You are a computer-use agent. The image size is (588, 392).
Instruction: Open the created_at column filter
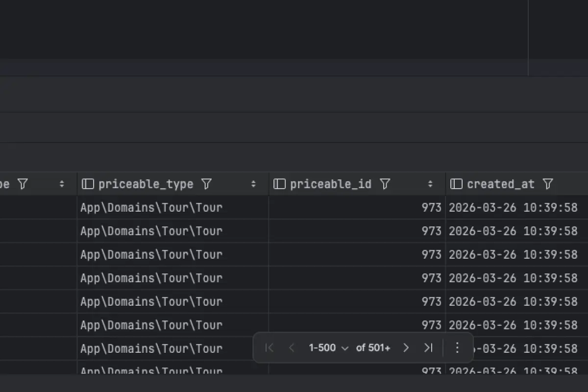tap(548, 184)
